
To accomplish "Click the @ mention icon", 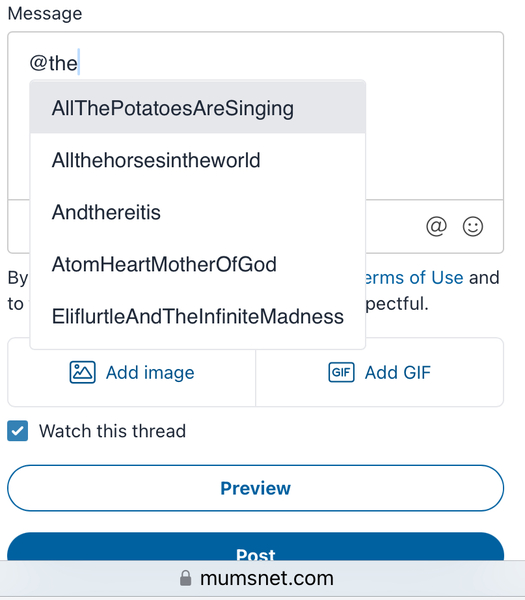I will (436, 226).
